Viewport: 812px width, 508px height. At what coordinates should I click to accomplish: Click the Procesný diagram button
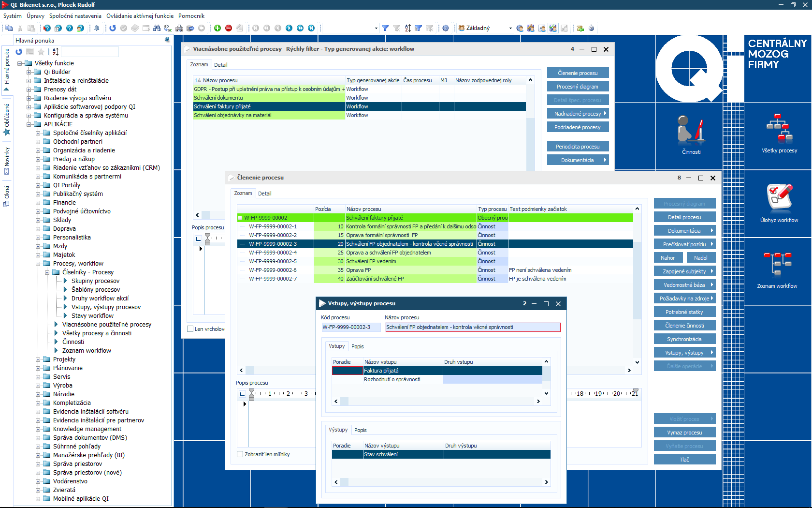[x=578, y=87]
